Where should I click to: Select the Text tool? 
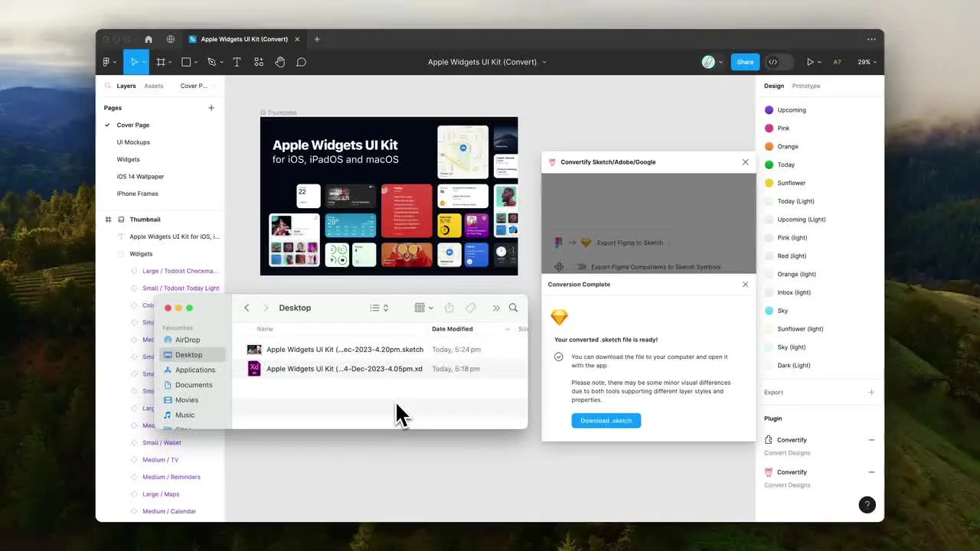point(237,62)
